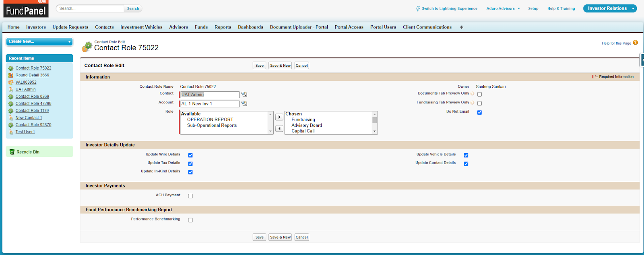
Task: Open the Account lookup icon
Action: tap(244, 103)
